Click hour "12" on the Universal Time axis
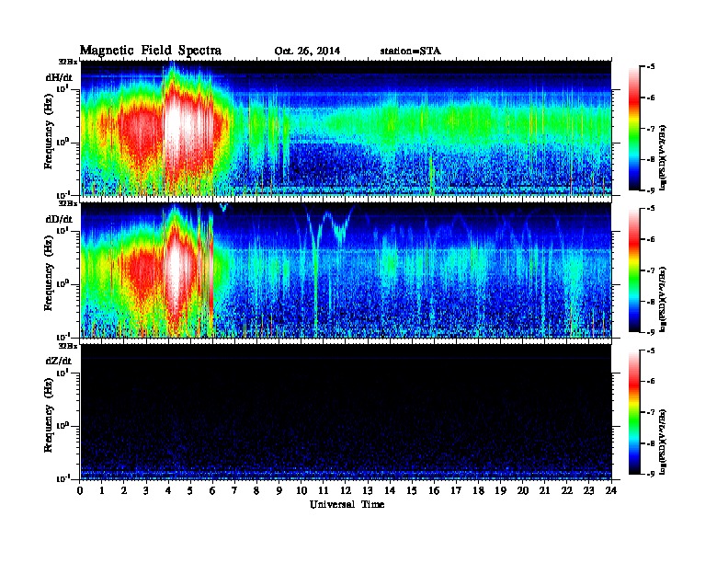Viewport: 728px width, 563px height. (346, 490)
